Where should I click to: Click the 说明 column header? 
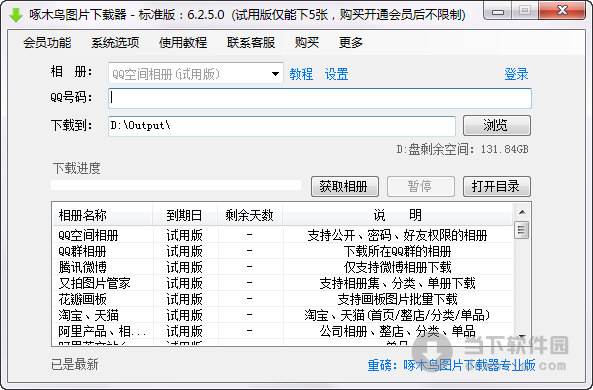[x=397, y=215]
